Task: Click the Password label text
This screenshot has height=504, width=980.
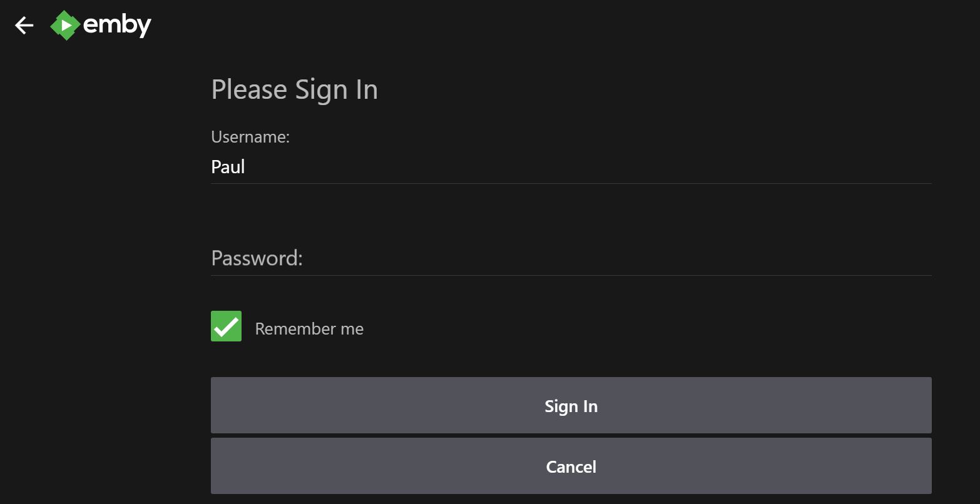Action: point(257,258)
